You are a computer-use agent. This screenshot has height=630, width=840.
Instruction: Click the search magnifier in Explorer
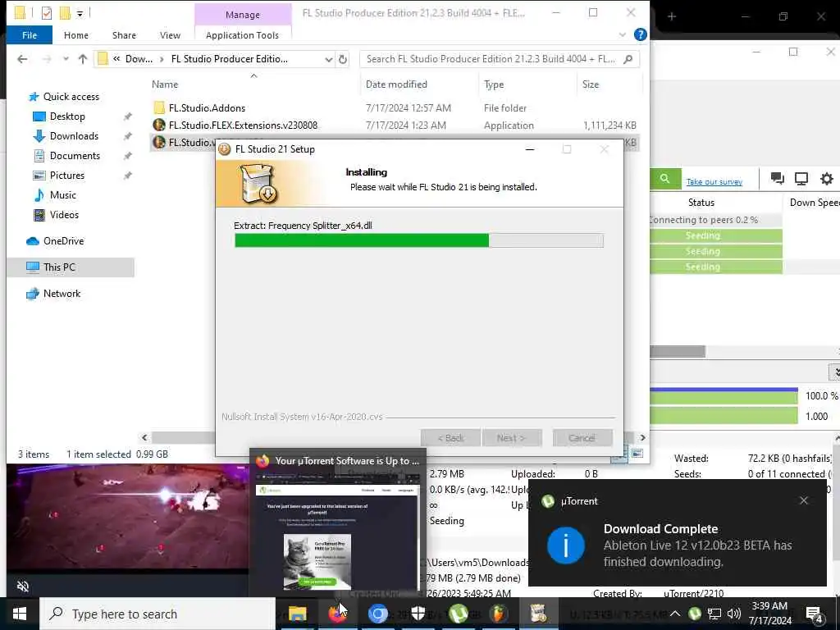pos(628,59)
